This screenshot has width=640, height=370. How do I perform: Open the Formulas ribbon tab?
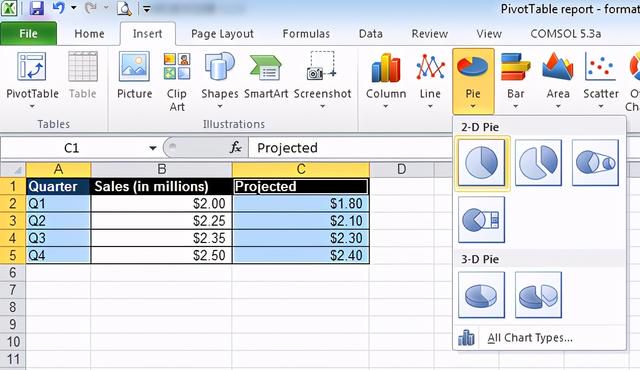click(306, 33)
